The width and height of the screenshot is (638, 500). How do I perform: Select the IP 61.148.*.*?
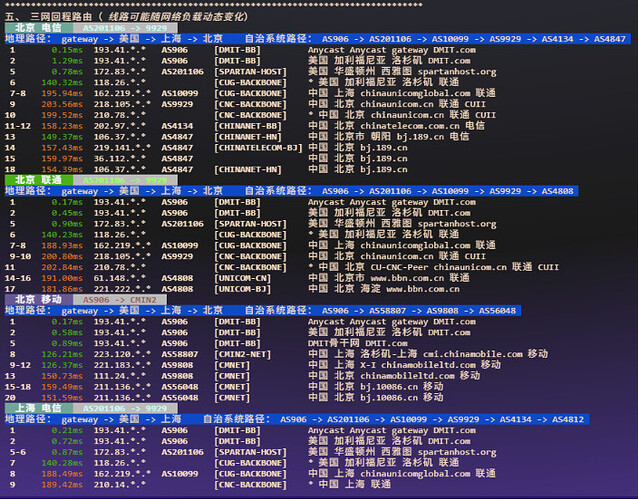120,279
